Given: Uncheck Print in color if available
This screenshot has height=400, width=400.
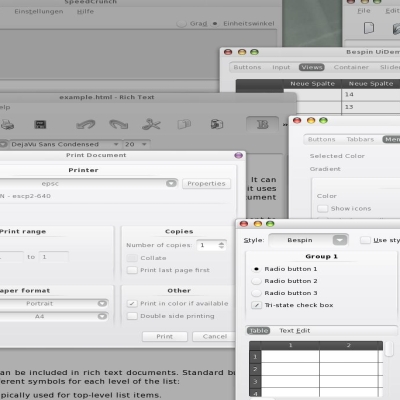Looking at the screenshot, I should pyautogui.click(x=132, y=304).
